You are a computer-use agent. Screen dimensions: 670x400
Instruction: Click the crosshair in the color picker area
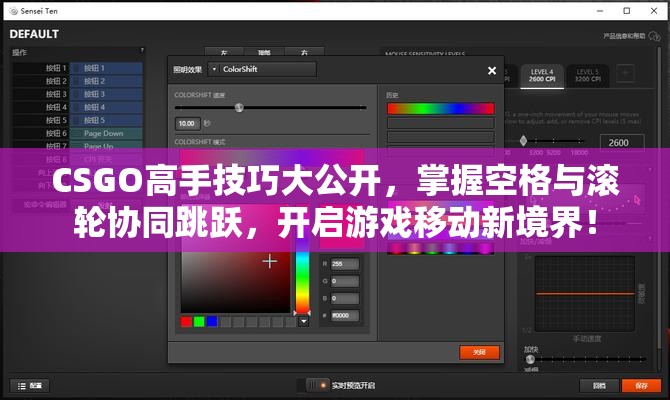[270, 261]
